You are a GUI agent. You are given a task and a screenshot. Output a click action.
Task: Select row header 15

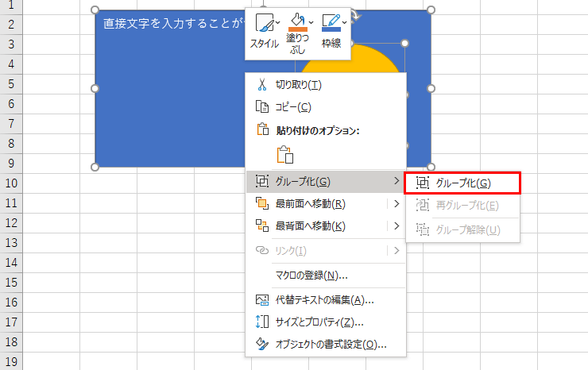coord(11,283)
